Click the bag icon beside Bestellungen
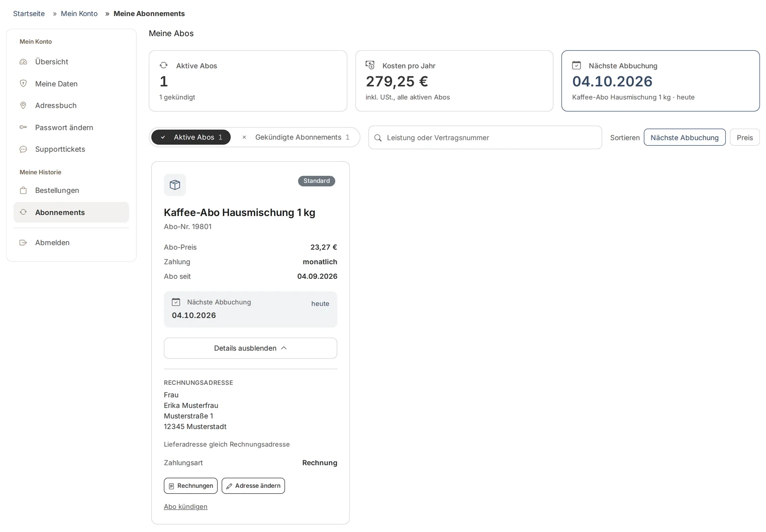This screenshot has width=766, height=532. click(23, 190)
